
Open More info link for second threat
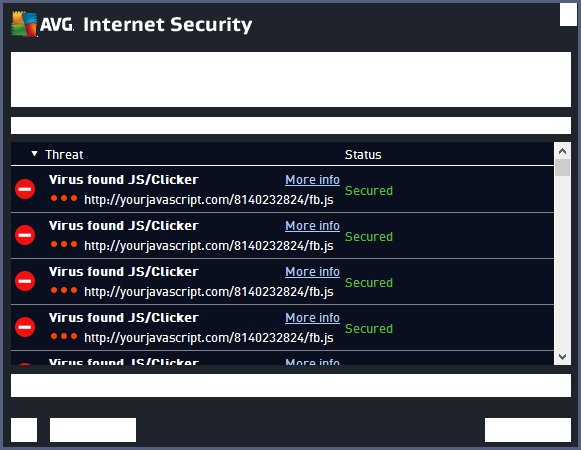pos(312,226)
